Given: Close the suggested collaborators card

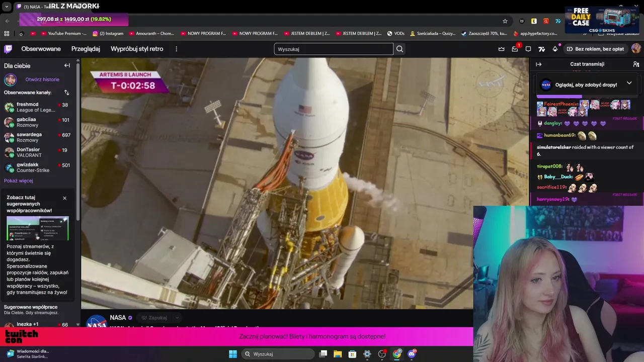Looking at the screenshot, I should 64,198.
